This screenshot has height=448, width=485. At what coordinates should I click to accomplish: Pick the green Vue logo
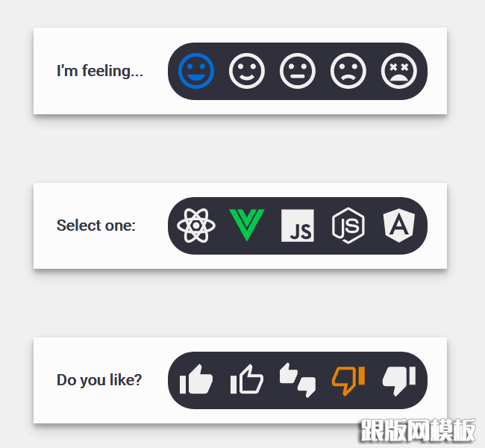point(247,225)
